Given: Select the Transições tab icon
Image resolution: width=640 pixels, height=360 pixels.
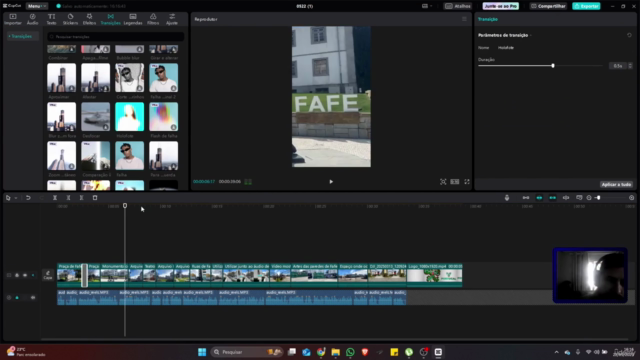Looking at the screenshot, I should coord(111,19).
